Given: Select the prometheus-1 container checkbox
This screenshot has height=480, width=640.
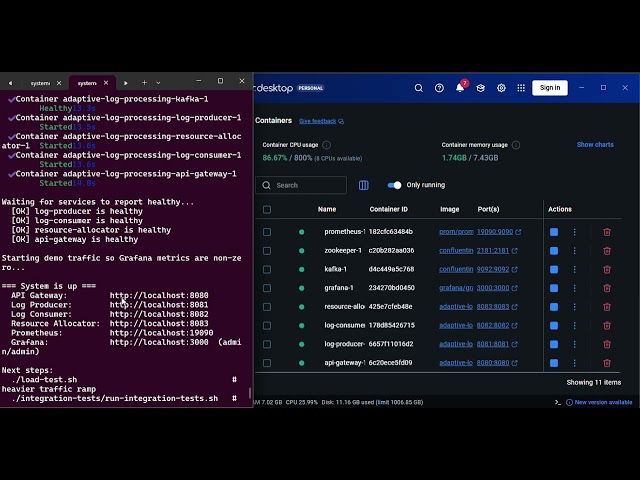Looking at the screenshot, I should [267, 232].
